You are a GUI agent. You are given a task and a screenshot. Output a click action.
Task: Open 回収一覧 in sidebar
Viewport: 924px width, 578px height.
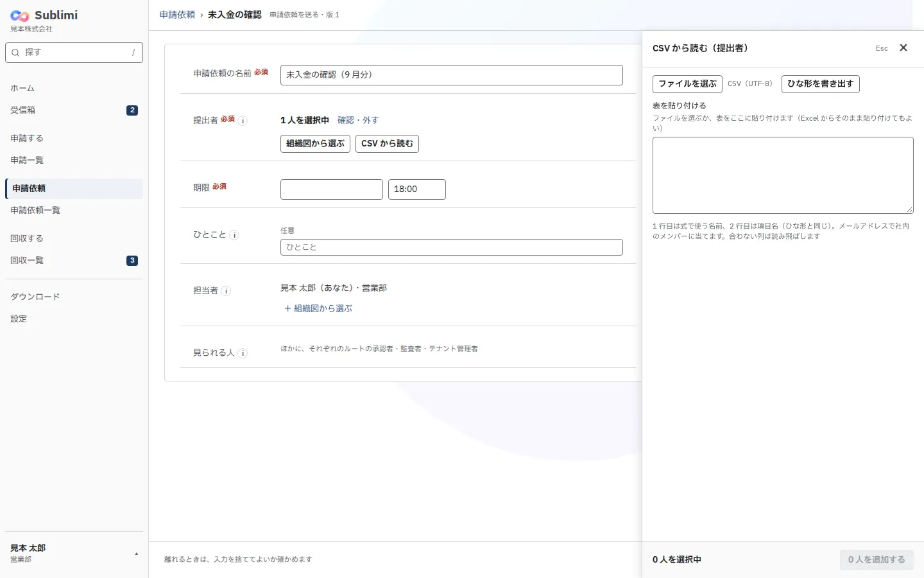(x=74, y=260)
